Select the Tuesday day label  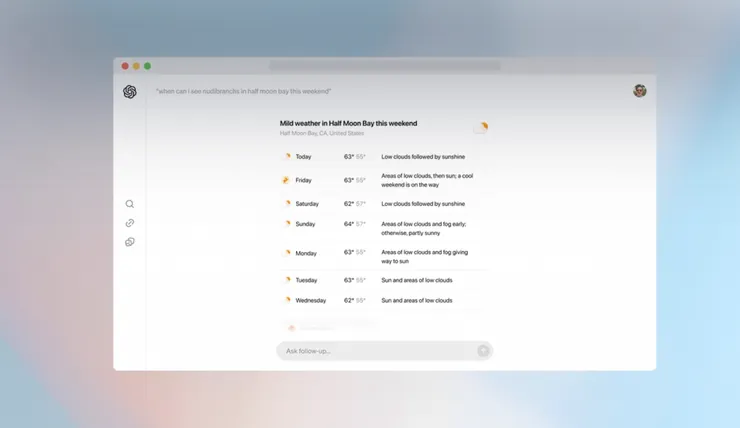pos(306,280)
